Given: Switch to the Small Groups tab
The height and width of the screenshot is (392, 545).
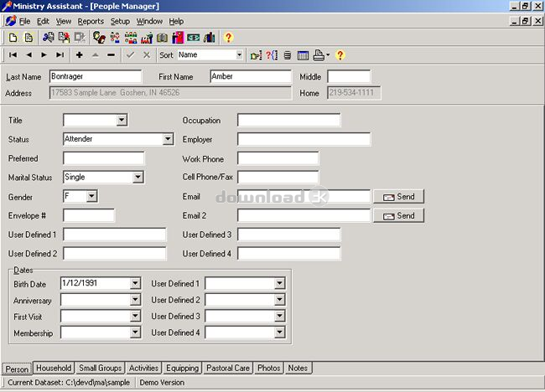Looking at the screenshot, I should [100, 368].
